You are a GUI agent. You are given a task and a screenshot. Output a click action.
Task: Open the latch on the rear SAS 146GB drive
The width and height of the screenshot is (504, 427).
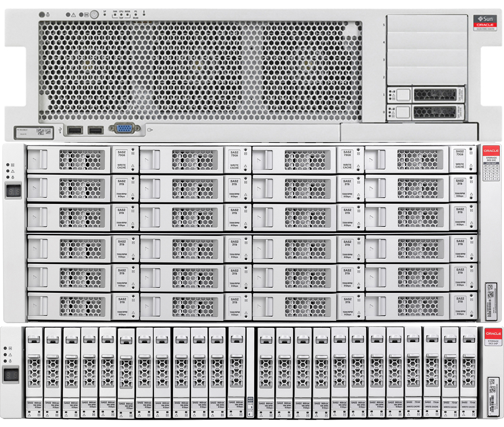[x=403, y=95]
